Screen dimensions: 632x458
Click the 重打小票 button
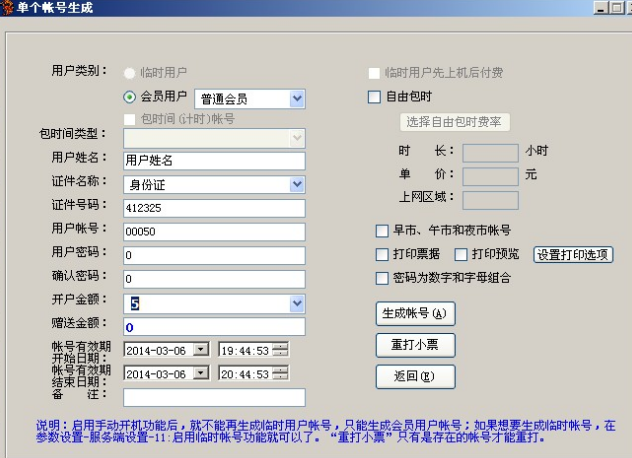pos(416,345)
